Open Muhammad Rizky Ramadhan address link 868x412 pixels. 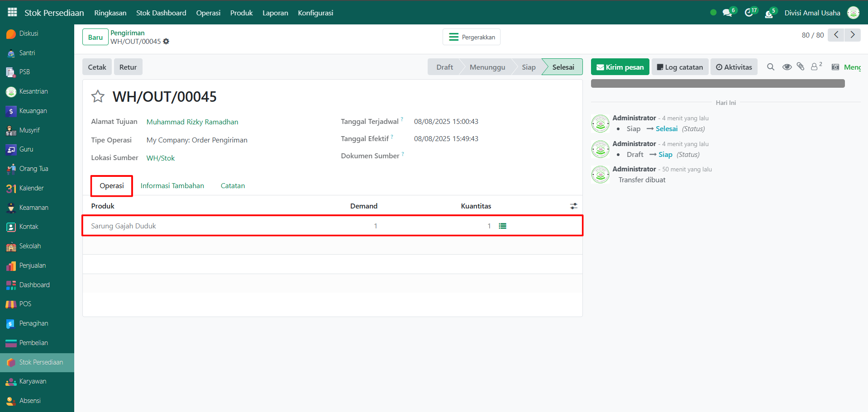coord(192,122)
